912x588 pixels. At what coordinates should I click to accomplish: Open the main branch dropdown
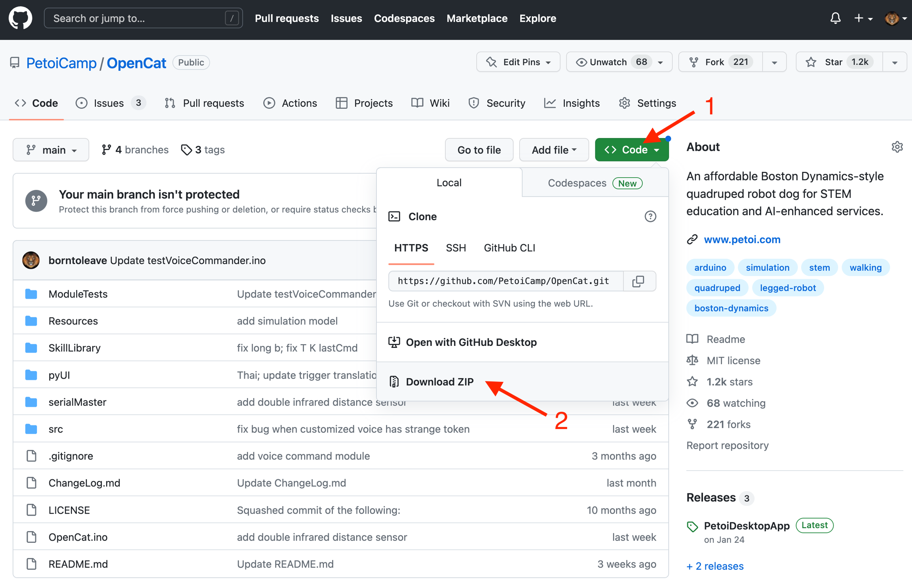point(51,150)
